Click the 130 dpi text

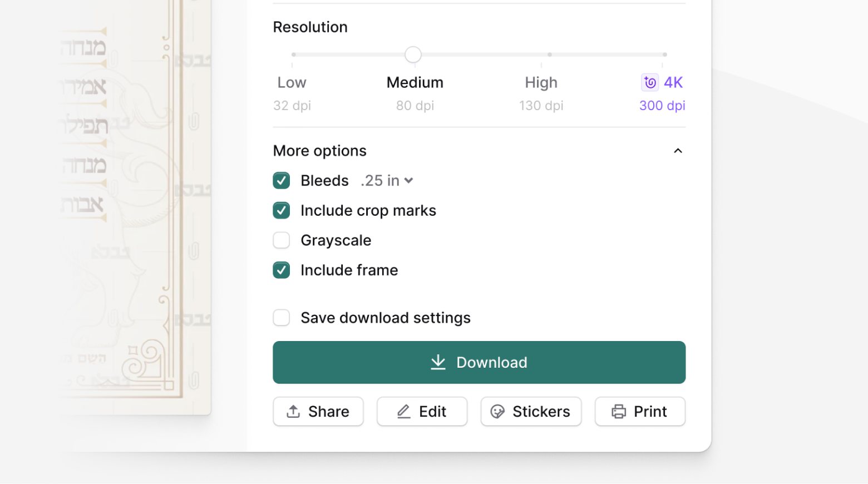541,106
